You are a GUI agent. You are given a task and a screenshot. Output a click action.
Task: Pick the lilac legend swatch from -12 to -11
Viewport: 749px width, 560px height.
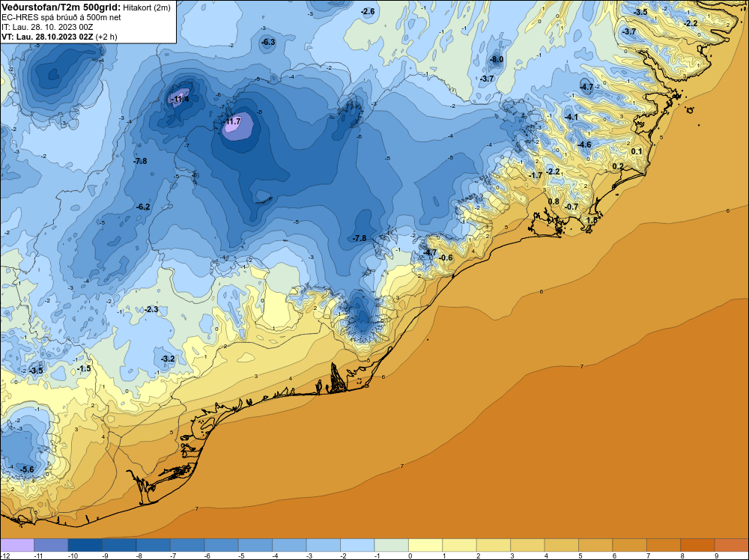point(17,545)
